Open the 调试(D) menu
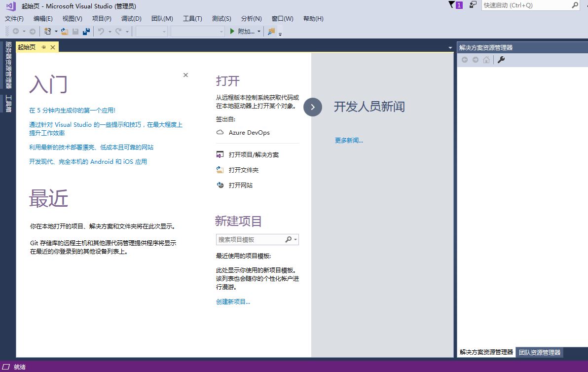The image size is (588, 372). (x=131, y=19)
